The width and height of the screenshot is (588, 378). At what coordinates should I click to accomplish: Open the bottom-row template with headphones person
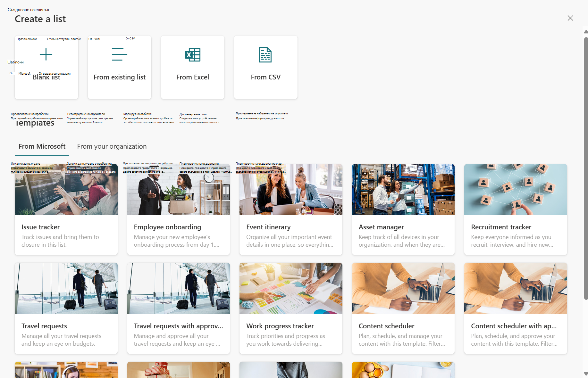point(66,370)
